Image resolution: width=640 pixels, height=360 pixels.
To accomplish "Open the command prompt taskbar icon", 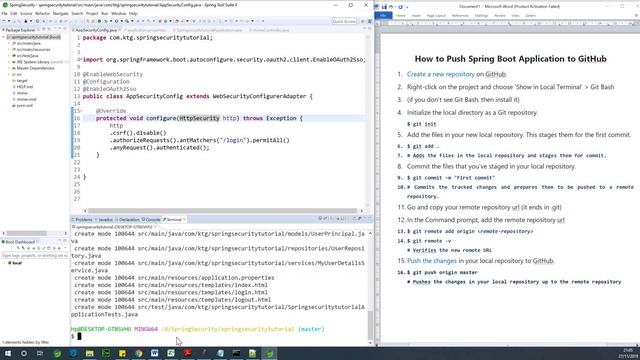I will (236, 353).
